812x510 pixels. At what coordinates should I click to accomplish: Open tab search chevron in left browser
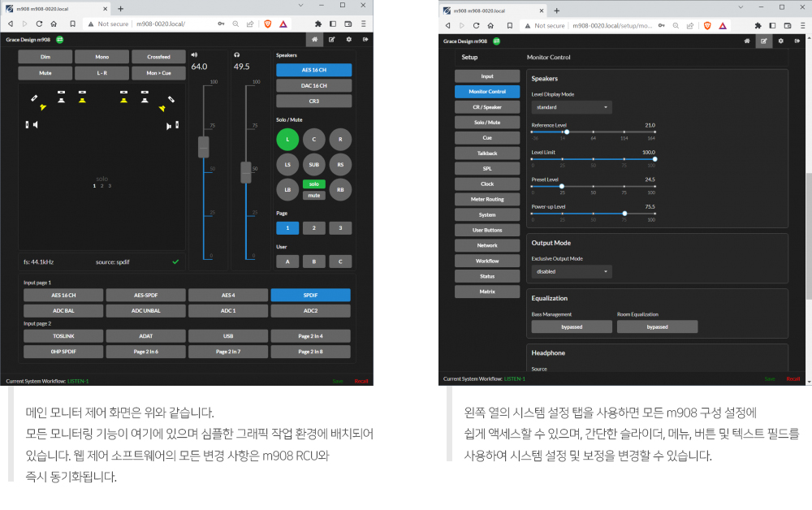[300, 5]
